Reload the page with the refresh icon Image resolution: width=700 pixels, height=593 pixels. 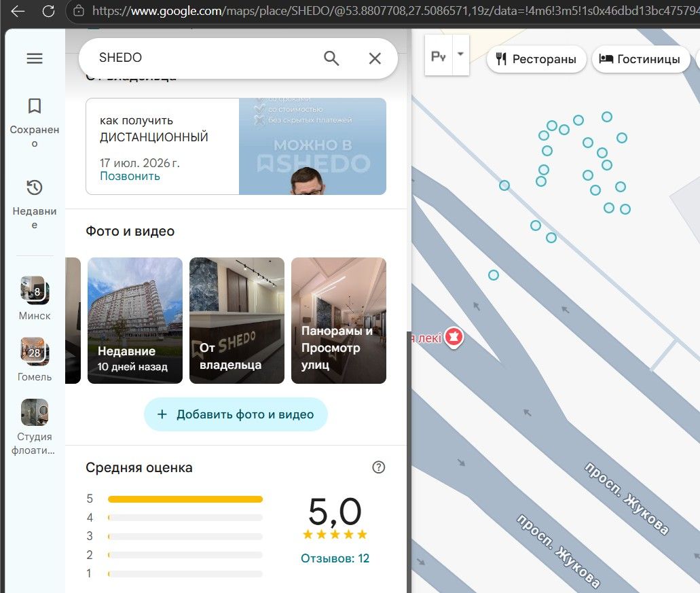(48, 11)
